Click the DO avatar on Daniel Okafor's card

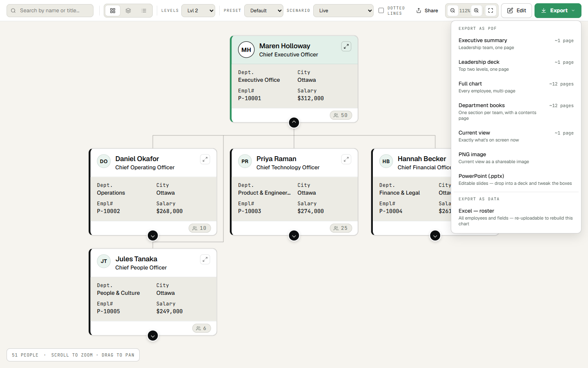coord(104,161)
